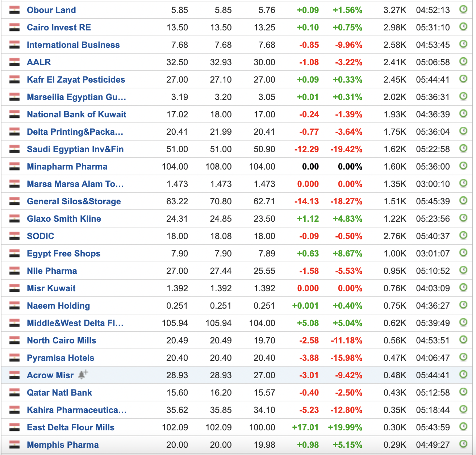Open the Marsa Marsa Alam To… link
This screenshot has height=455, width=476.
(75, 184)
